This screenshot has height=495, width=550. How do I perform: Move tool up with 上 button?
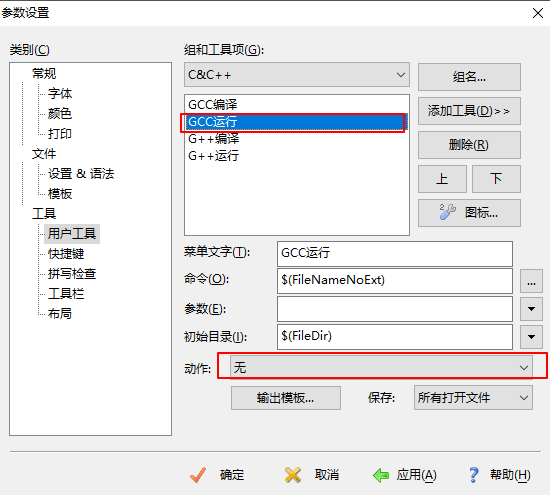(442, 179)
